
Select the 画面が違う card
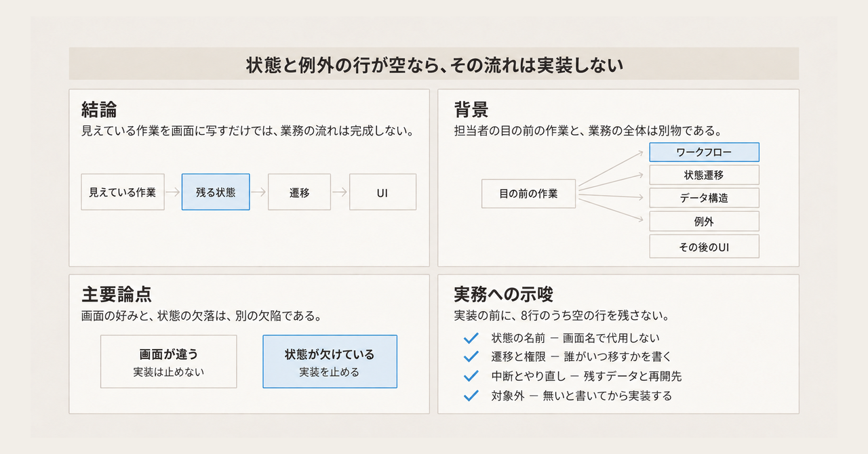tap(169, 362)
